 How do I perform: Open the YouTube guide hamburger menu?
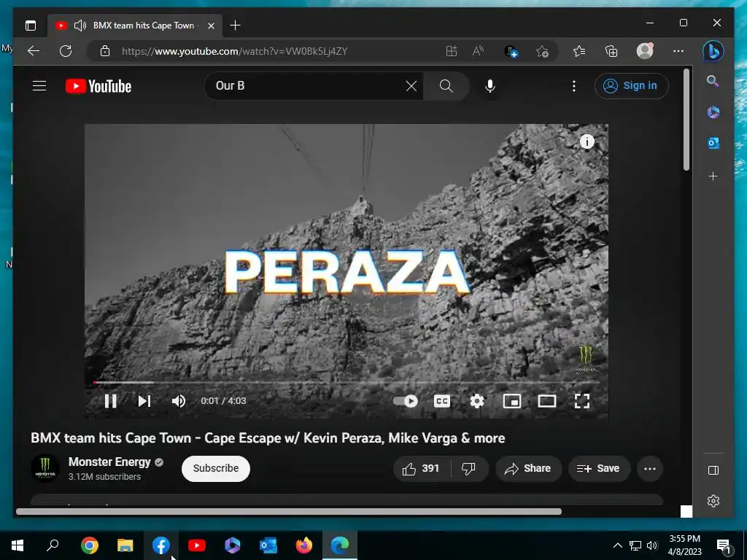click(x=39, y=86)
